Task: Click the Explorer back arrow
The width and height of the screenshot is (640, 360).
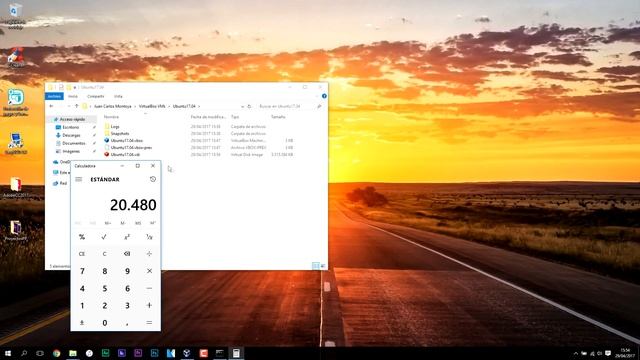Action: tap(51, 106)
